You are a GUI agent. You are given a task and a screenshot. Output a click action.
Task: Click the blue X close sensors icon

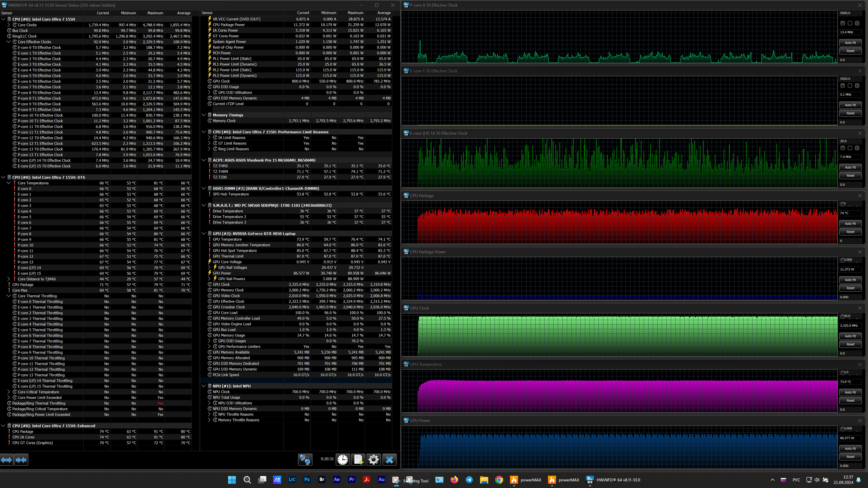[389, 460]
